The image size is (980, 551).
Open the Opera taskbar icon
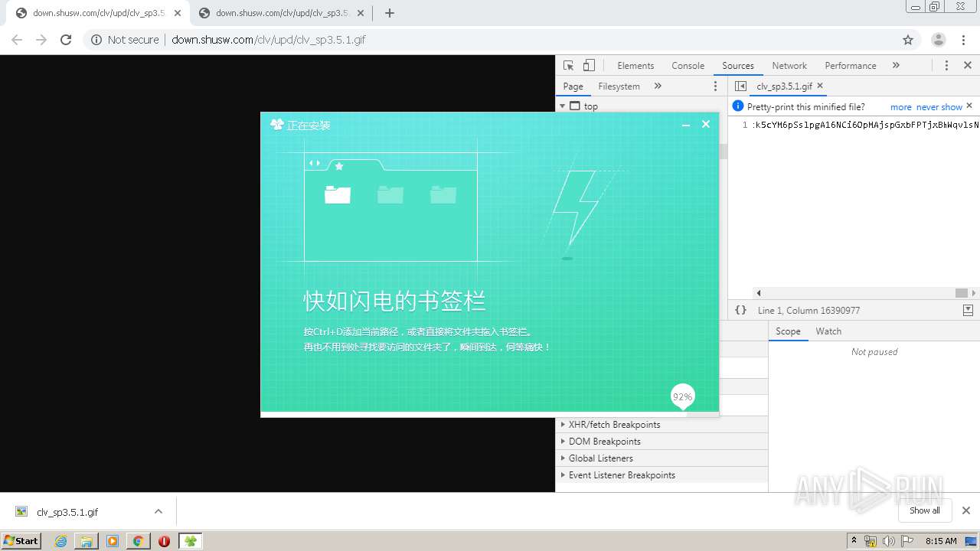click(x=164, y=541)
